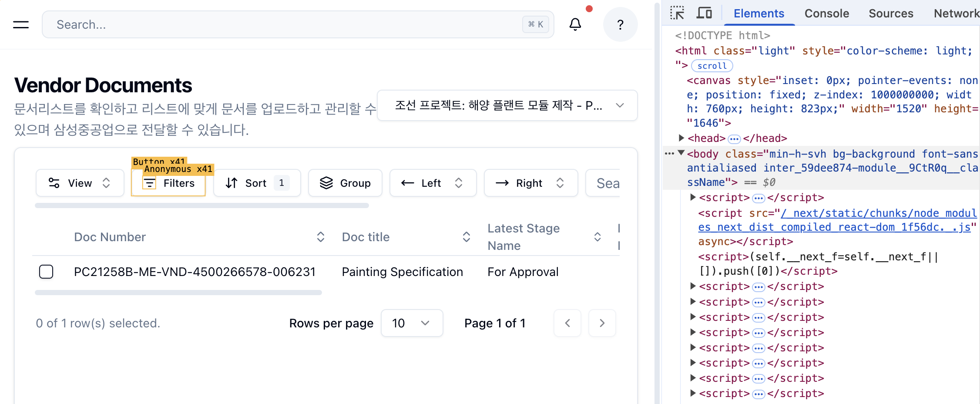Screen dimensions: 980x404
Task: Click the ⌘ K shortcut badge
Action: pyautogui.click(x=535, y=24)
